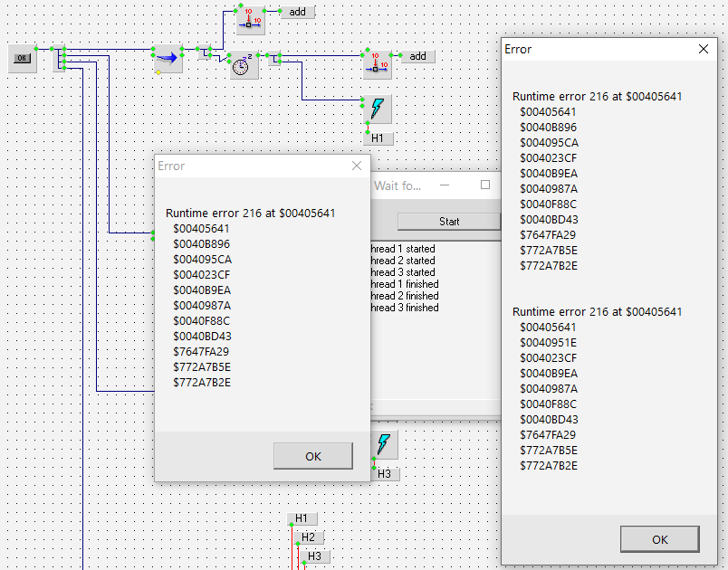
Task: Click the topmost 'add' label
Action: tap(297, 12)
